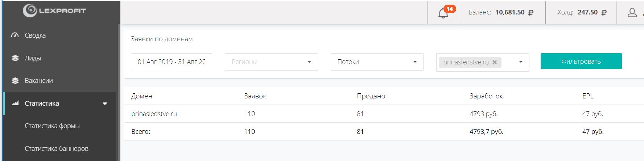
Task: Open the Потоки dropdown
Action: click(x=415, y=62)
